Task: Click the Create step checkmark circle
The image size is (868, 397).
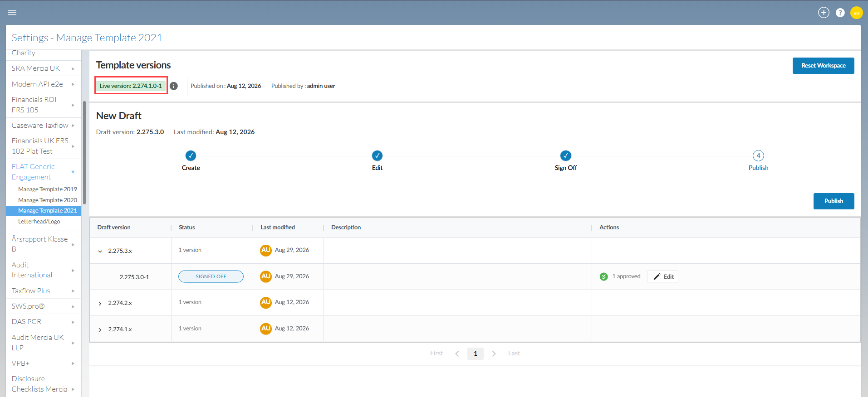Action: coord(191,156)
